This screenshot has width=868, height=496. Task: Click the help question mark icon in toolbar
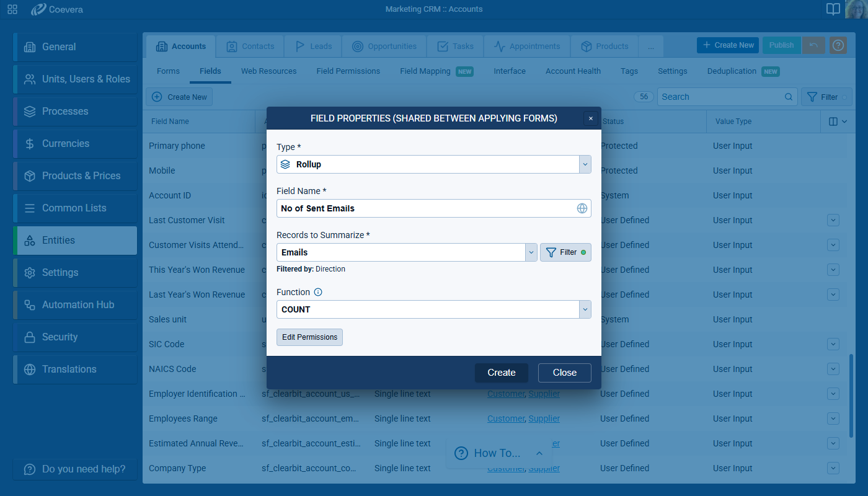coord(838,45)
